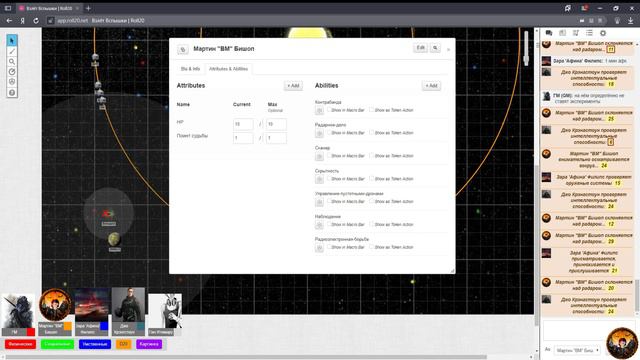Enable Show in Macro Bar for Радиоэлектронная борьба
The height and width of the screenshot is (360, 640).
pyautogui.click(x=329, y=247)
